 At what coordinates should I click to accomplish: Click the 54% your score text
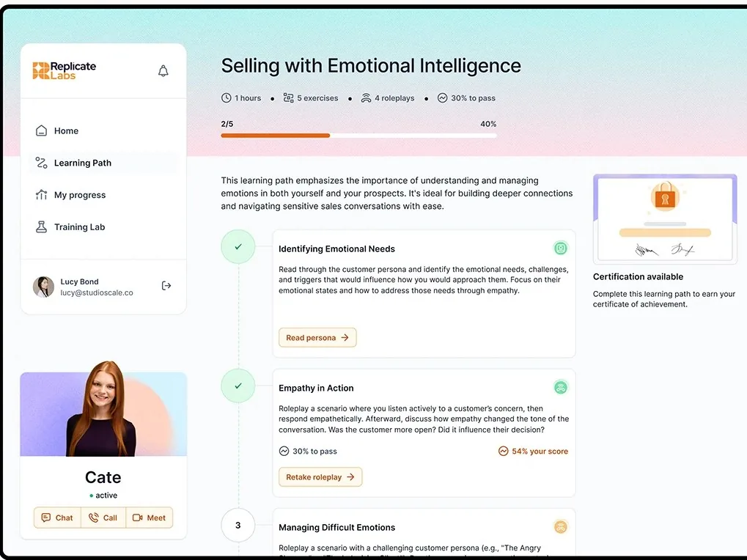[x=540, y=451]
